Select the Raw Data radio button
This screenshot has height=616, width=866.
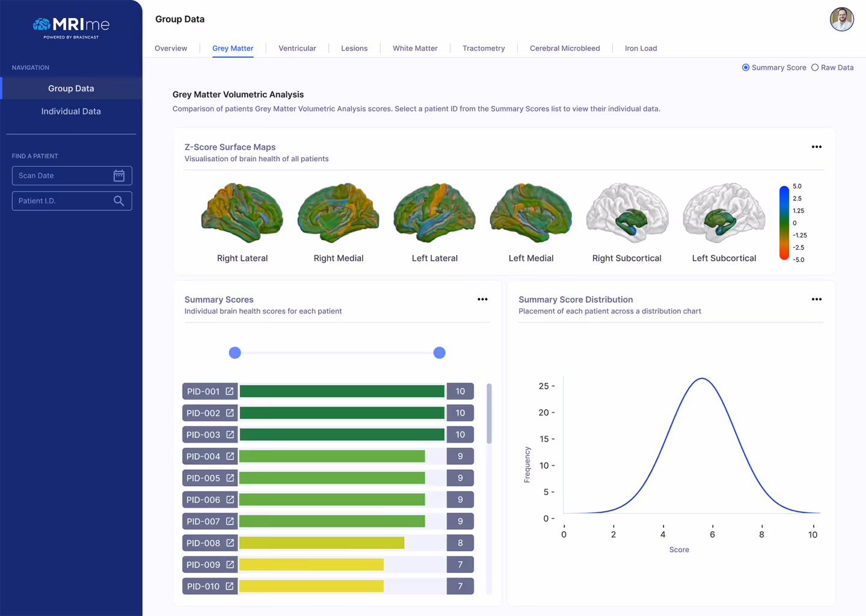point(815,67)
